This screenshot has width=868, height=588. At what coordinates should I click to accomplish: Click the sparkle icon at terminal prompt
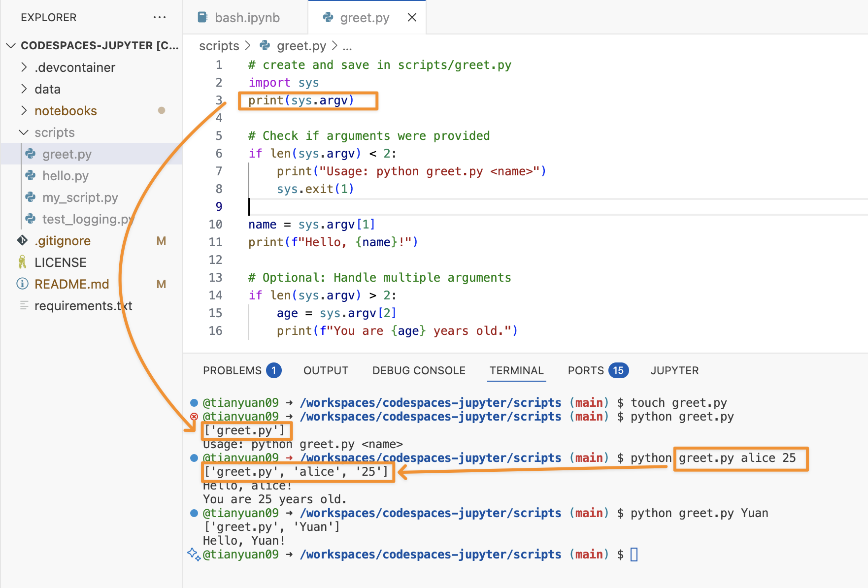(x=193, y=554)
